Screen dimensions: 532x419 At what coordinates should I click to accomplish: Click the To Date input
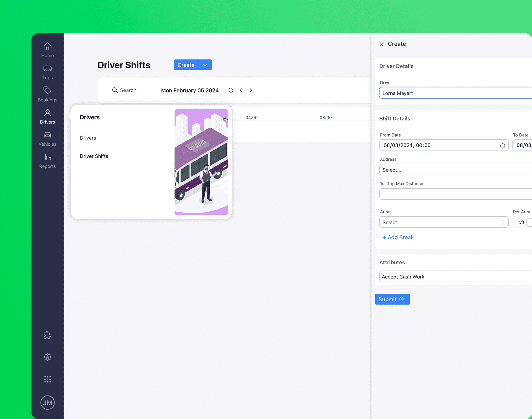click(x=522, y=145)
